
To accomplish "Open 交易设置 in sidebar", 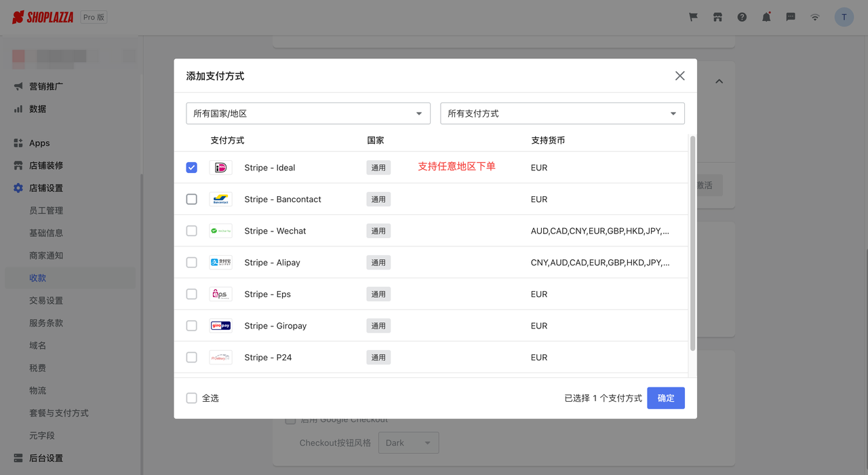I will coord(46,301).
